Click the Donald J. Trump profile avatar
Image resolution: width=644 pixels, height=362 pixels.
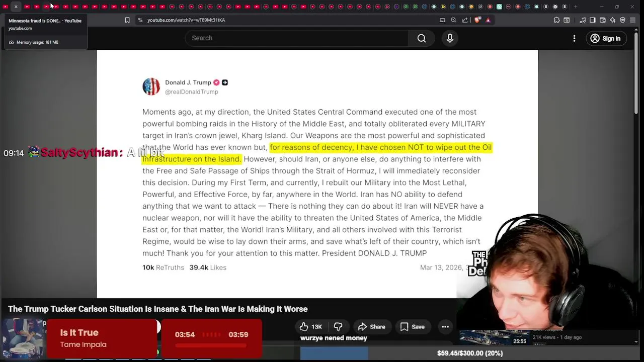[x=151, y=86]
